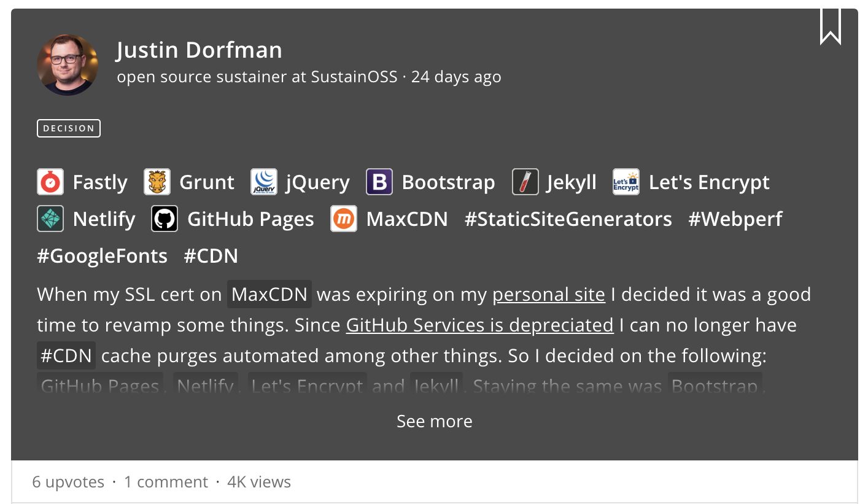Select the #Webperf hashtag
This screenshot has width=868, height=504.
(x=735, y=220)
